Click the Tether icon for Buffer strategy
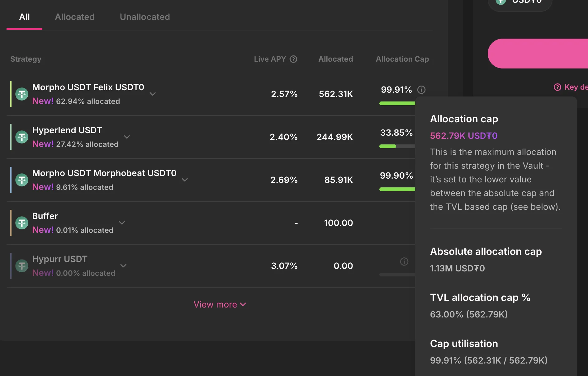This screenshot has width=588, height=376. [22, 223]
